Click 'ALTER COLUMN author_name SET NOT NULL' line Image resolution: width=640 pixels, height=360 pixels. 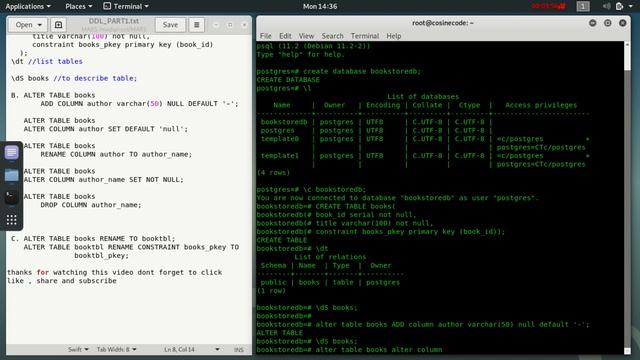103,180
